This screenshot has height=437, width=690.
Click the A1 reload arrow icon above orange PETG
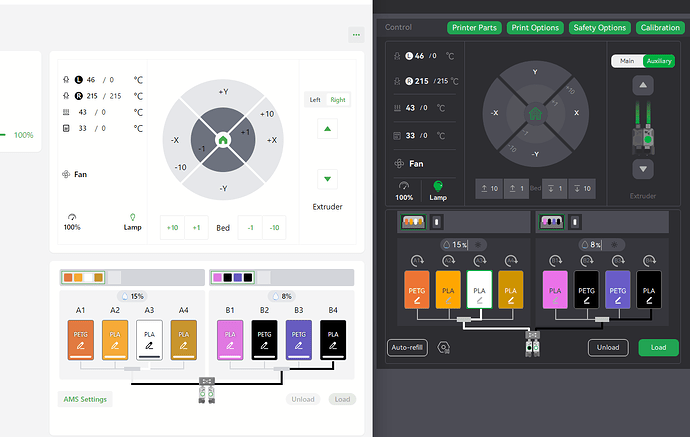[417, 261]
